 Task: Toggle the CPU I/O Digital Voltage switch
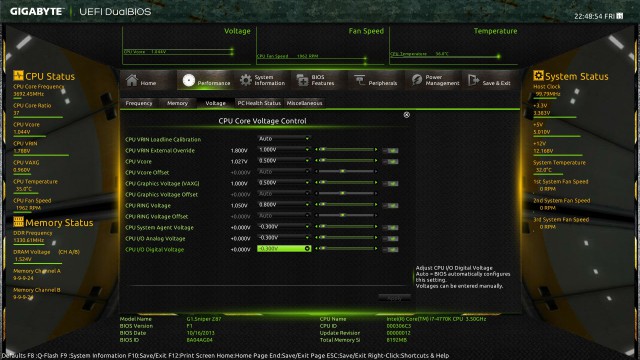[391, 249]
